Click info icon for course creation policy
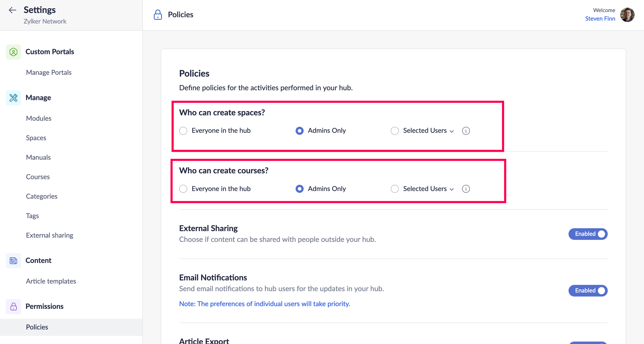 tap(466, 189)
